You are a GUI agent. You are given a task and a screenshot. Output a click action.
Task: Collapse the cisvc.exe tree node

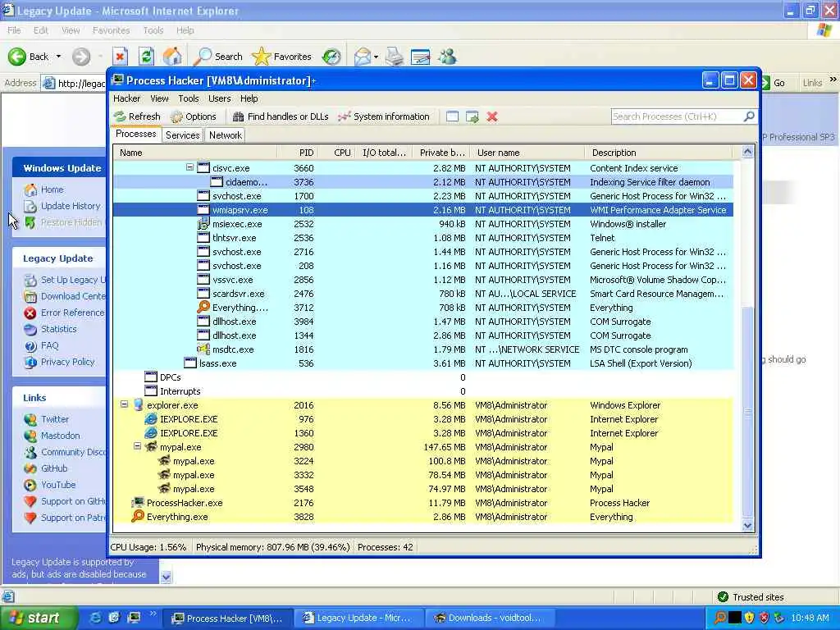[x=189, y=167]
